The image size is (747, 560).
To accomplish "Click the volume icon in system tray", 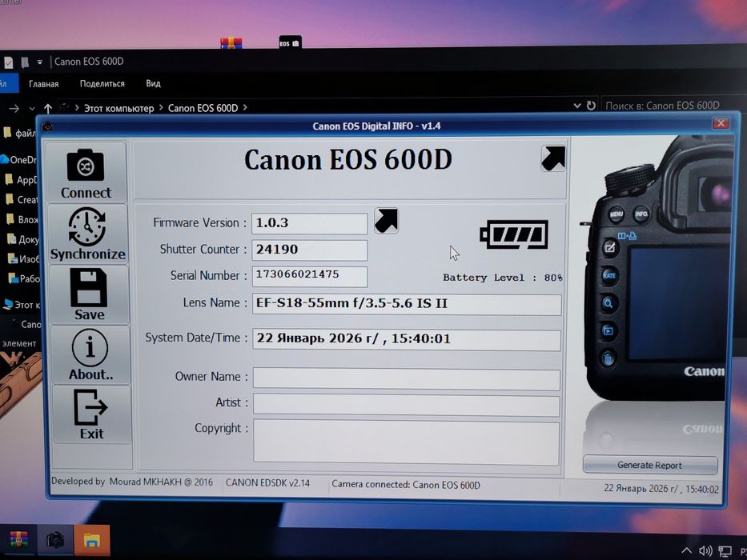I will pos(705,551).
